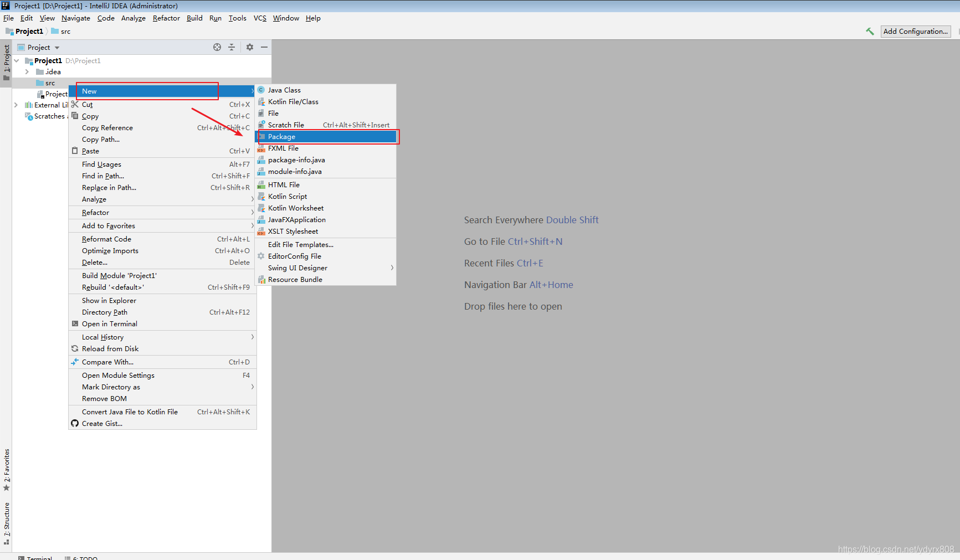Click the locate/scroll from source icon

217,47
